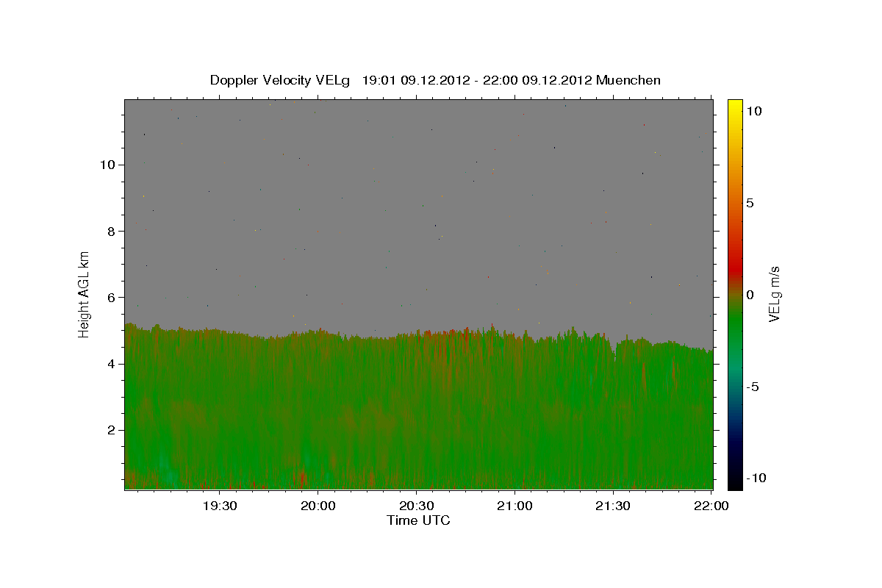Click the station name 'Muenchen' in title
The width and height of the screenshot is (882, 588).
pyautogui.click(x=628, y=80)
